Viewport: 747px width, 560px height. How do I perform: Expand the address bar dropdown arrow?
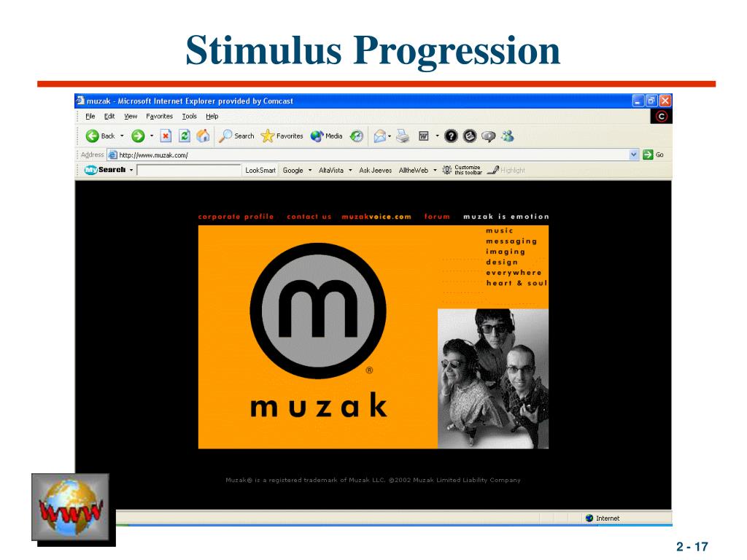[634, 155]
